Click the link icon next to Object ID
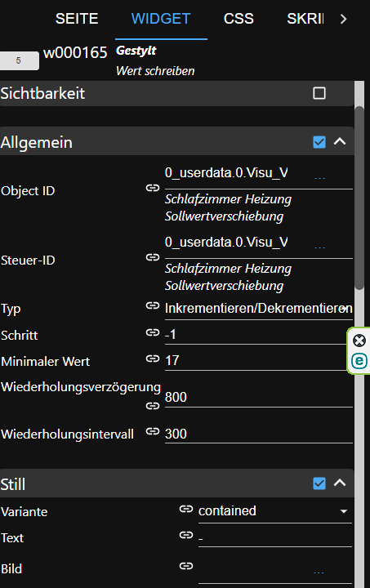Viewport: 370px width, 588px height. click(x=153, y=188)
